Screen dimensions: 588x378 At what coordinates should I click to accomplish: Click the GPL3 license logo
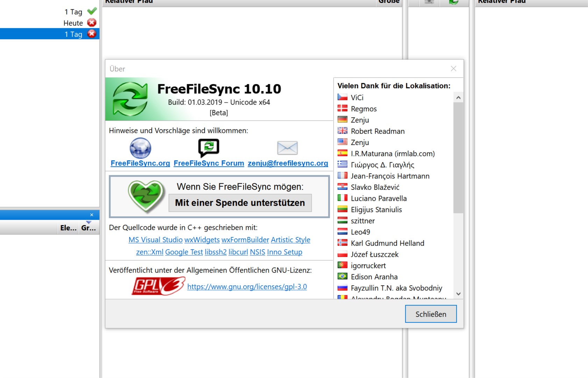pyautogui.click(x=158, y=286)
